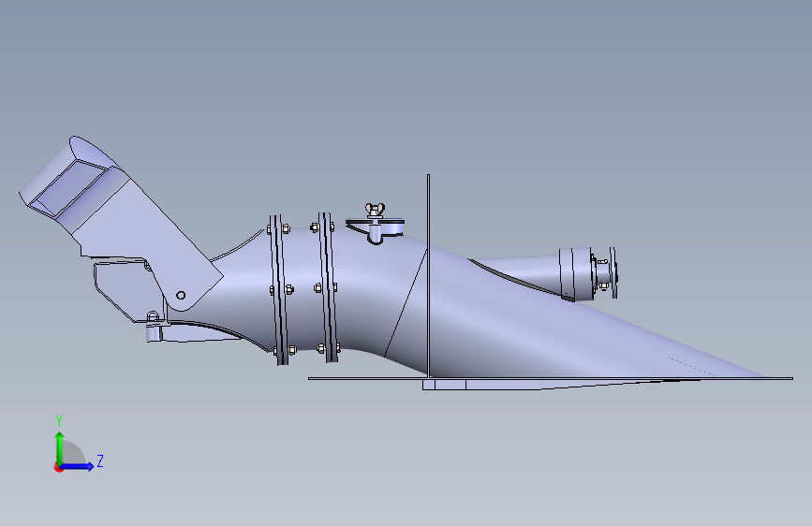
Task: Select the wing nut on top of the duct
Action: [x=375, y=209]
